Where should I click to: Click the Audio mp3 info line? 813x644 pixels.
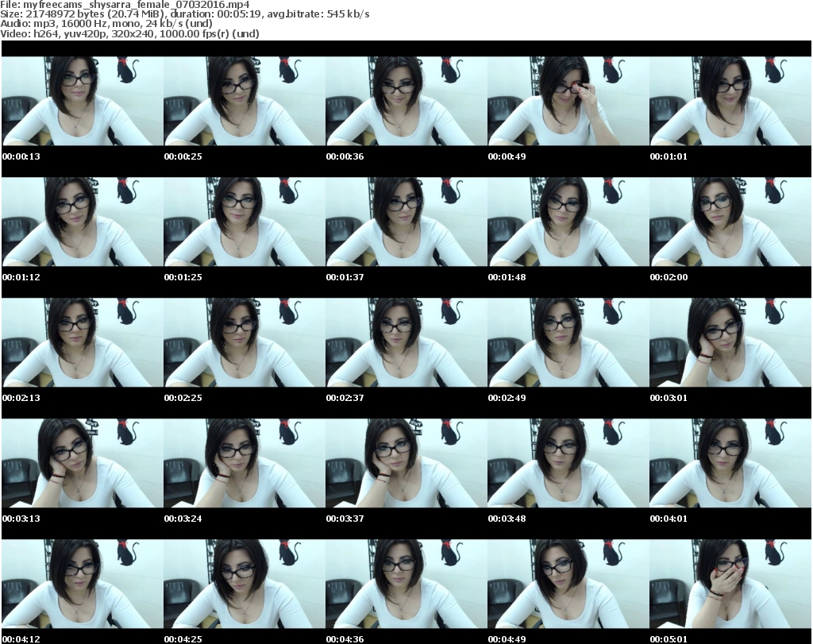(106, 24)
